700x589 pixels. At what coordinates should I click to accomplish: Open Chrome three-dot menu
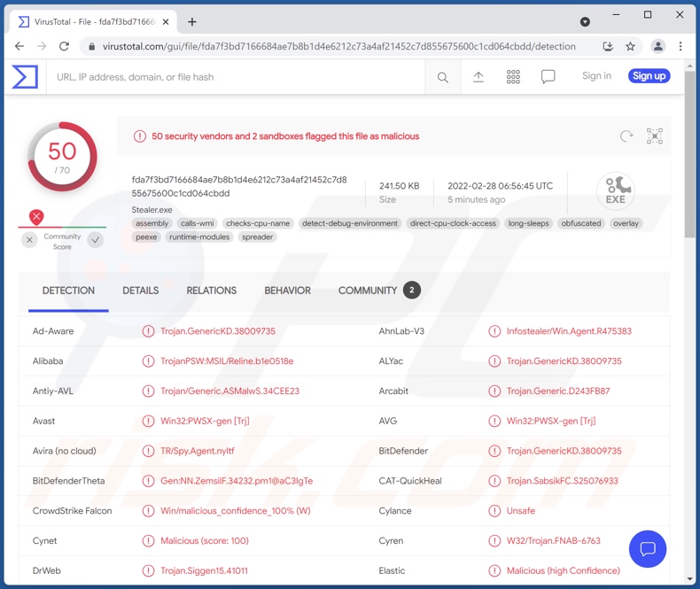click(681, 46)
